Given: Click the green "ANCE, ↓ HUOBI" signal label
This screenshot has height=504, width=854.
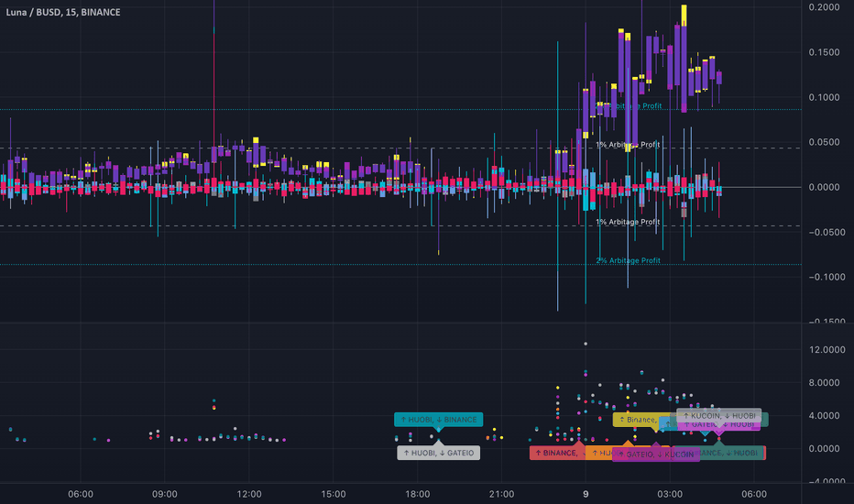Looking at the screenshot, I should click(x=729, y=453).
